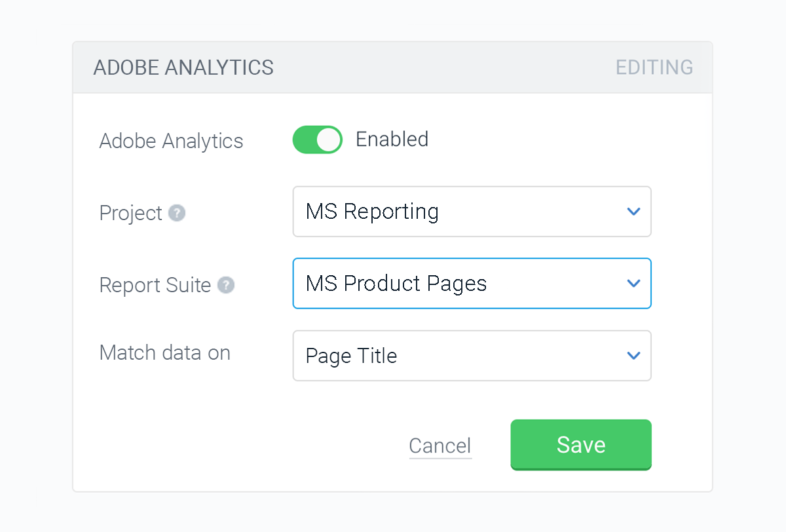Open the Project dropdown showing MS Reporting
786x532 pixels.
click(x=472, y=212)
